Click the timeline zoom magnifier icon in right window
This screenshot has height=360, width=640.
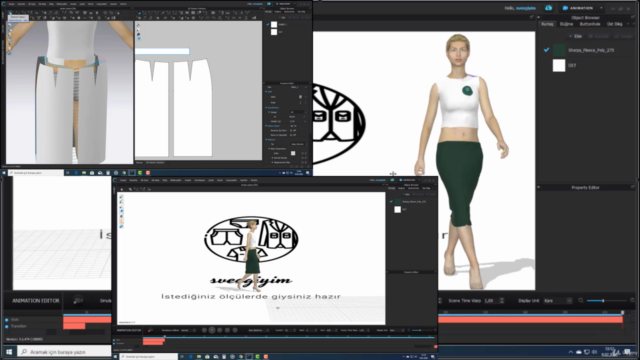click(581, 301)
